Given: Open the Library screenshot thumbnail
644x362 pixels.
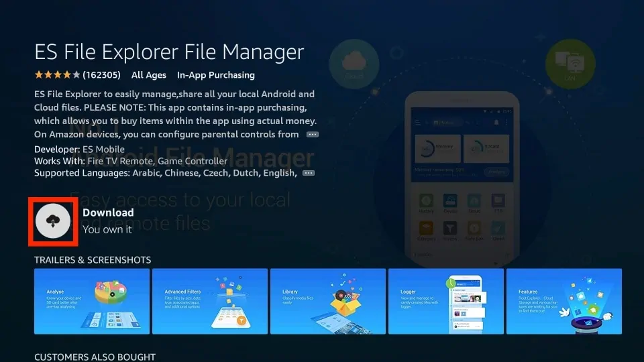Looking at the screenshot, I should [x=328, y=301].
